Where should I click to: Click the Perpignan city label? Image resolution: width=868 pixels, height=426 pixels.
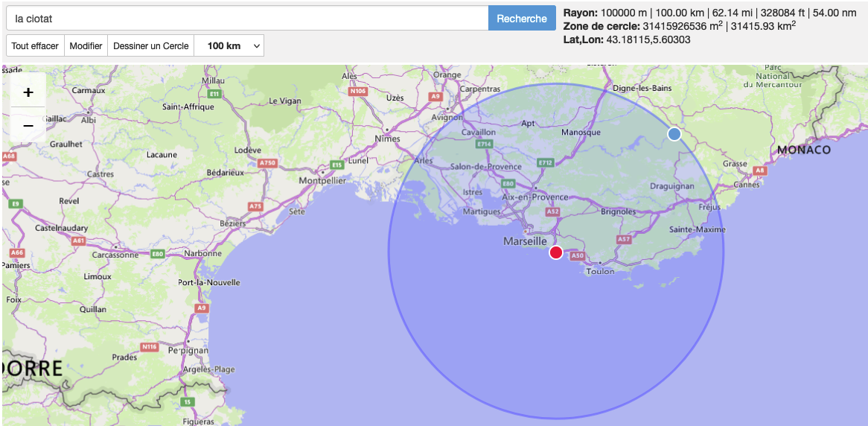187,351
